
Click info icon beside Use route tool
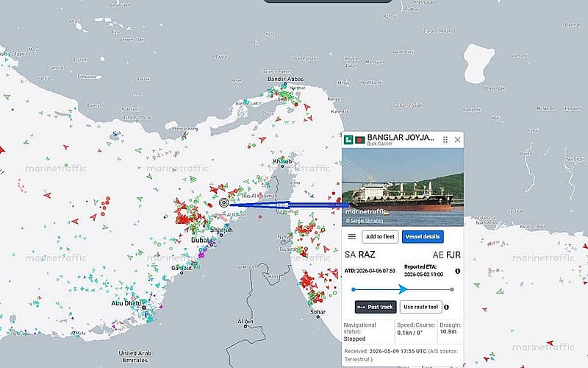coord(446,307)
